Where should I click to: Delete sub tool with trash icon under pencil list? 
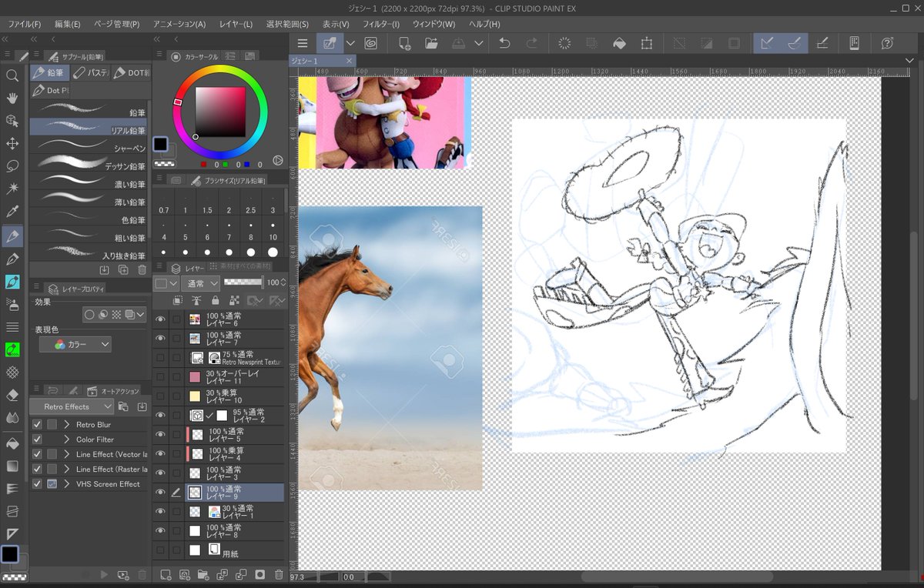pos(142,269)
